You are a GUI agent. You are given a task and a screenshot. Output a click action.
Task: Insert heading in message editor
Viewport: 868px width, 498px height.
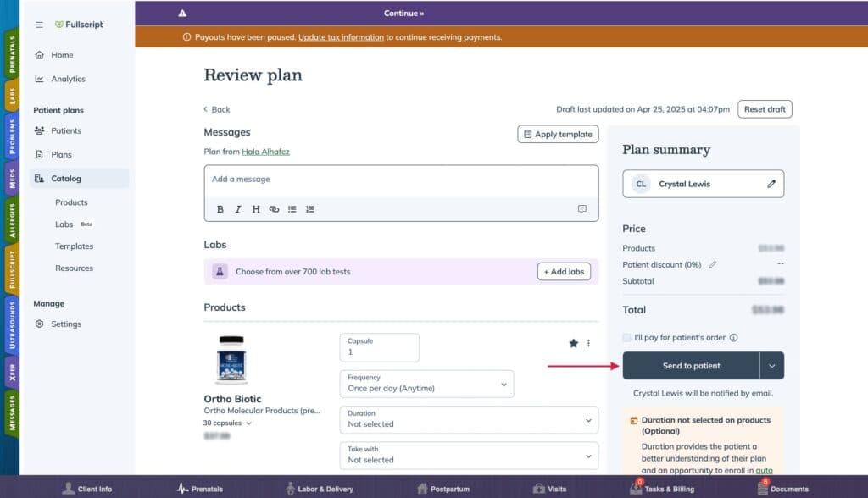pos(256,209)
